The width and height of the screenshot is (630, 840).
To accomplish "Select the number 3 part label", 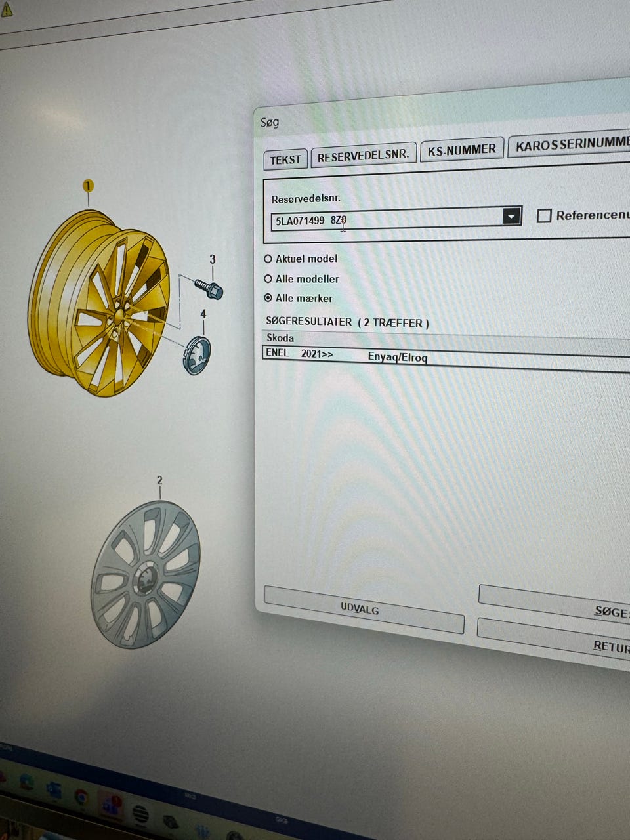I will [212, 259].
